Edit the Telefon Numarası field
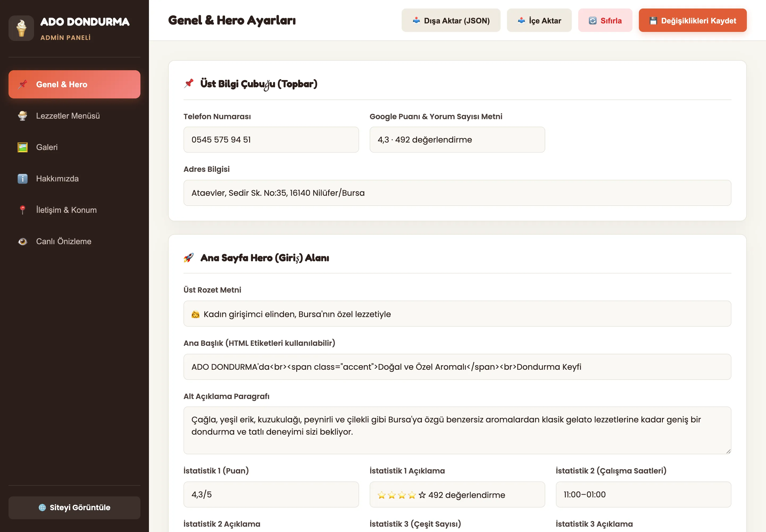This screenshot has width=766, height=532. tap(271, 140)
